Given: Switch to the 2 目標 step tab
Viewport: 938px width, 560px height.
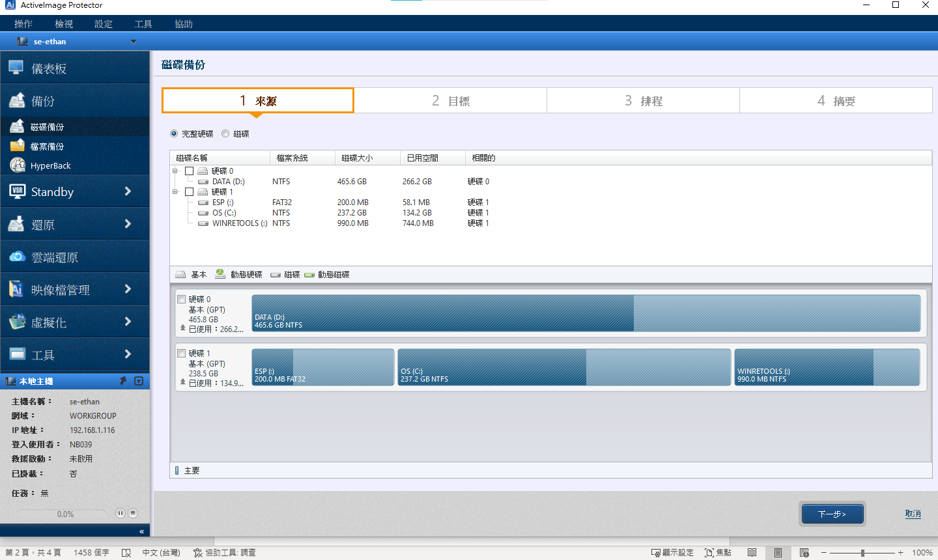Looking at the screenshot, I should coord(450,101).
